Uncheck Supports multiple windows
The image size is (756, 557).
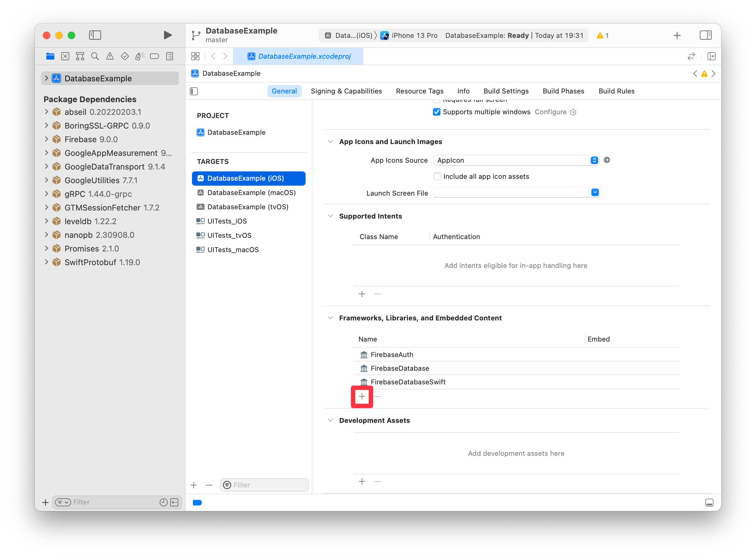coord(437,112)
